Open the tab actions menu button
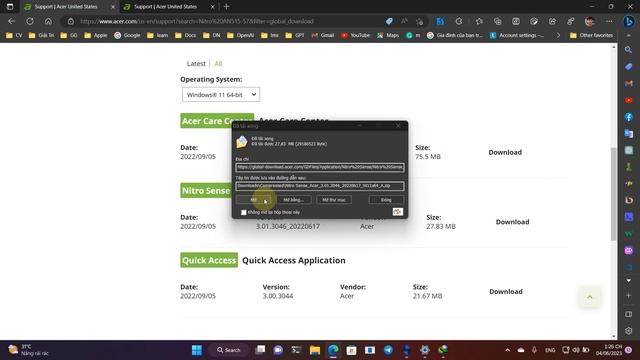 10,7
